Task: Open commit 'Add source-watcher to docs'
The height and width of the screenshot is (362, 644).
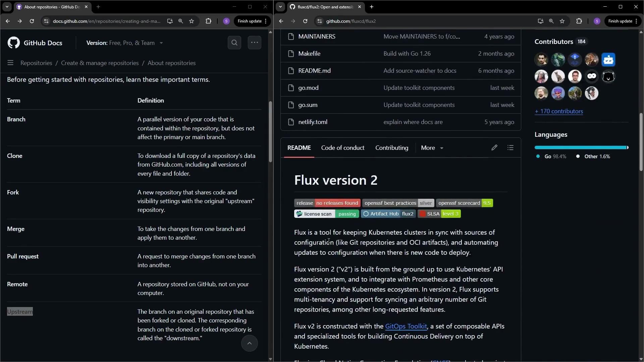Action: pos(420,71)
